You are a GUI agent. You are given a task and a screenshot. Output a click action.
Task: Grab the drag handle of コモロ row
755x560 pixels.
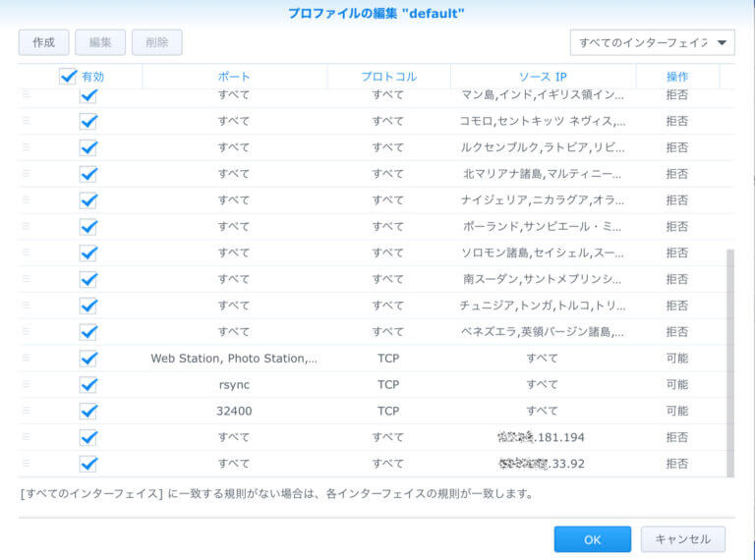pyautogui.click(x=26, y=120)
